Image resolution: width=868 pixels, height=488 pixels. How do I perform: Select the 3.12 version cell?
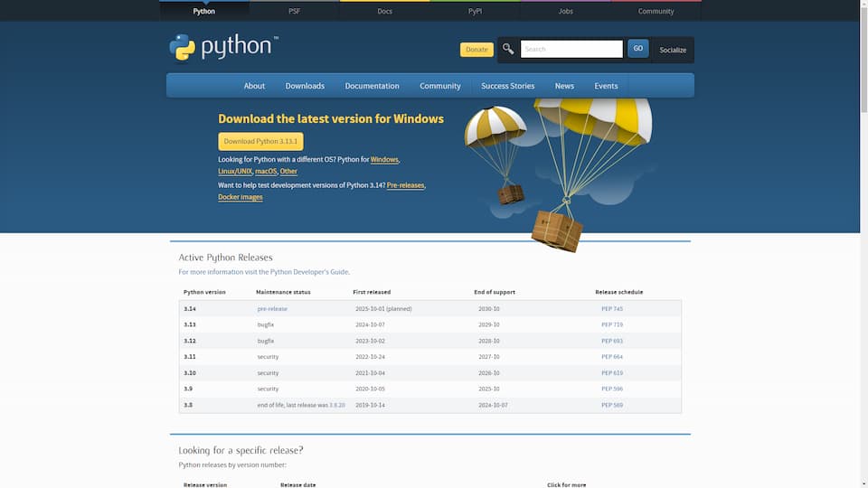pos(190,341)
